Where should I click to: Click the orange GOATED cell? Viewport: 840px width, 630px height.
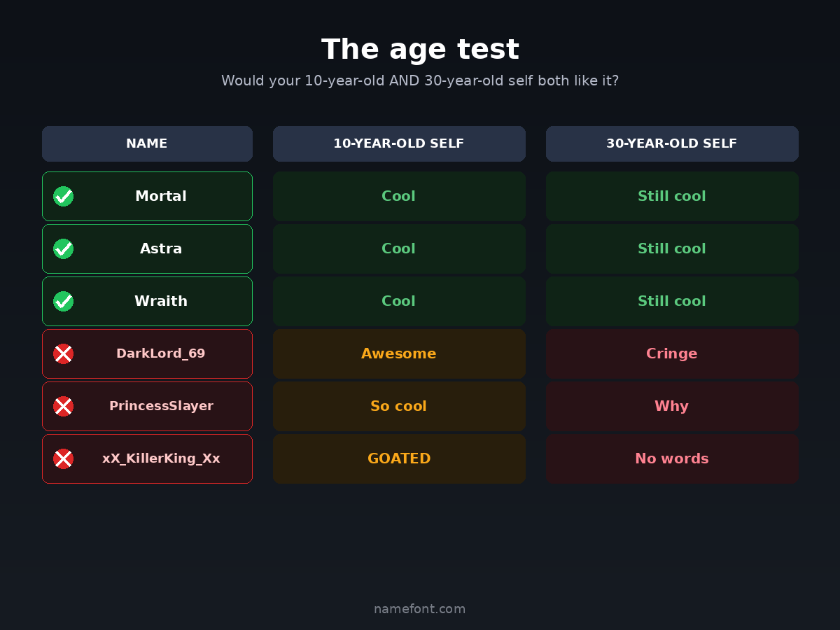pos(399,459)
